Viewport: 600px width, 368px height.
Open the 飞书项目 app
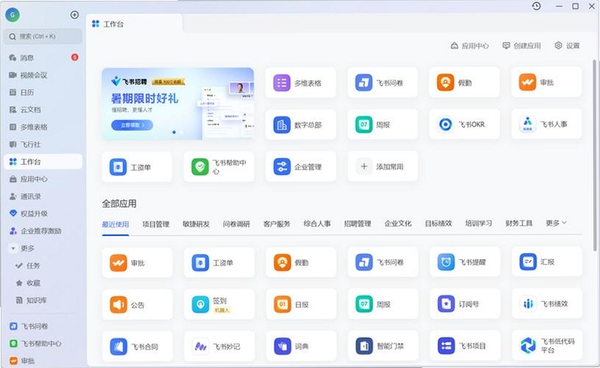[x=465, y=346]
